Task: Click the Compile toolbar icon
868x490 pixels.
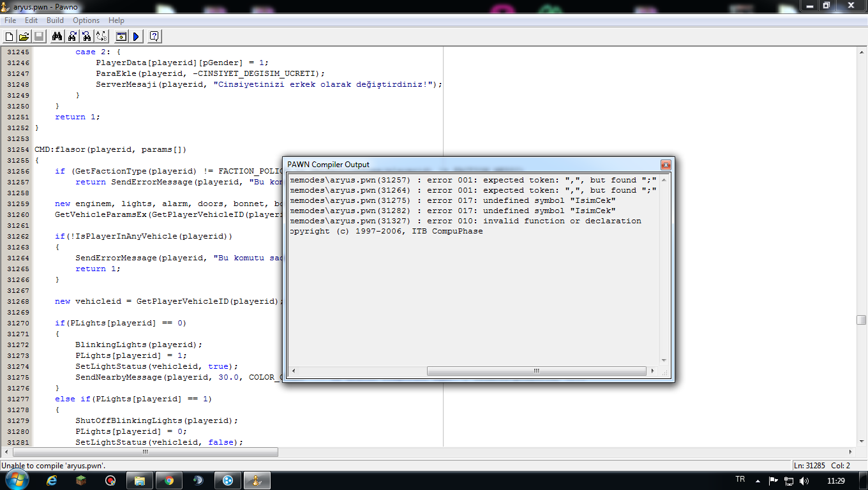Action: click(x=121, y=36)
